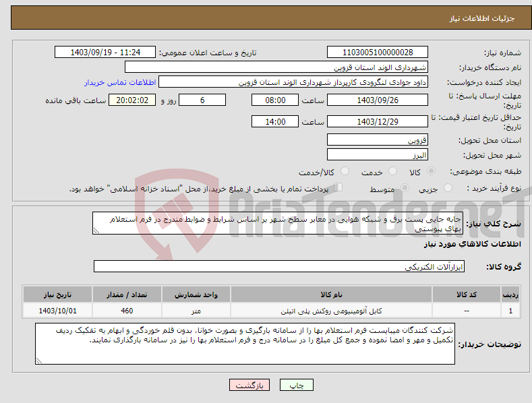Click the بازگشت back button
This screenshot has height=403, width=532.
(249, 385)
